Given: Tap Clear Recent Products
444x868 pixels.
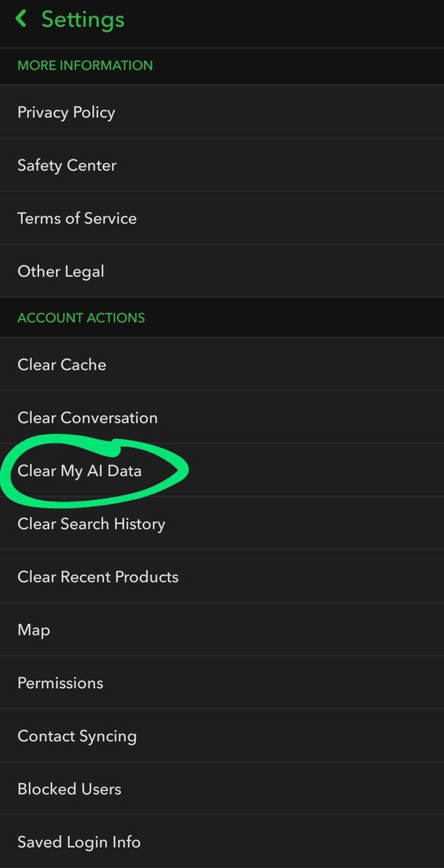Looking at the screenshot, I should [x=98, y=577].
